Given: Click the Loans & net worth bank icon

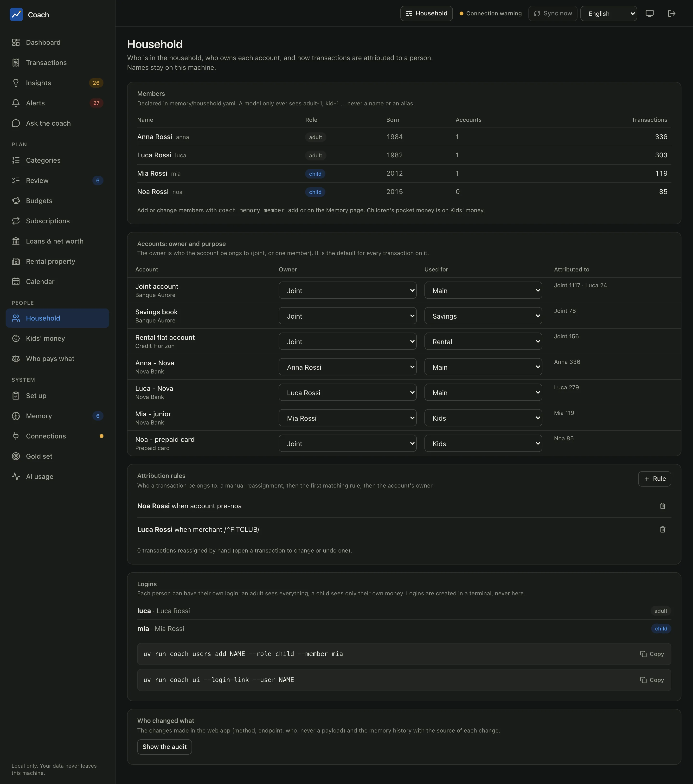Looking at the screenshot, I should (16, 241).
